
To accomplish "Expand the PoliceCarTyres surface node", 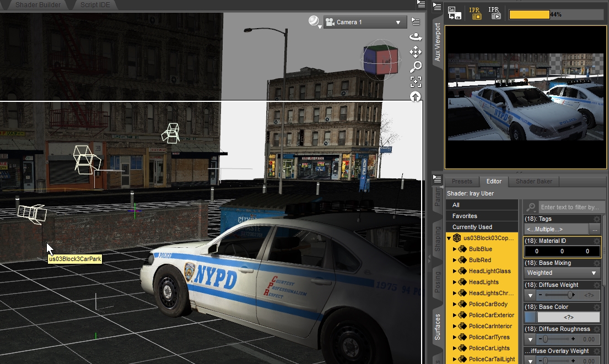I will (455, 337).
